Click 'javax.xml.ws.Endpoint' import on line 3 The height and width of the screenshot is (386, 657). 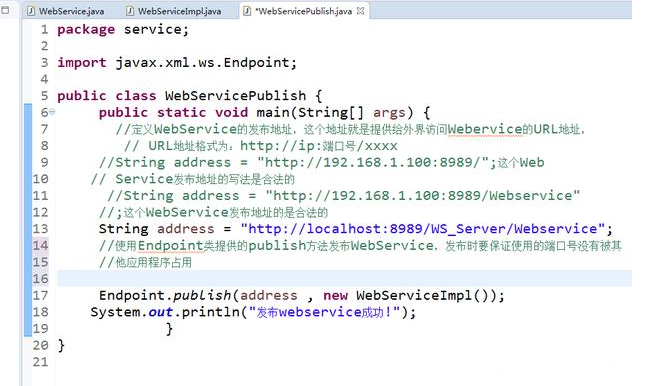point(202,62)
